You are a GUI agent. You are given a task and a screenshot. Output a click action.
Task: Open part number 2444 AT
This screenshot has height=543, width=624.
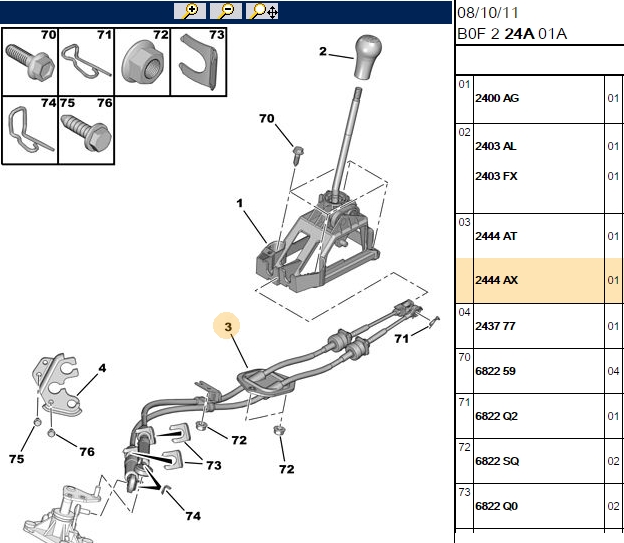tap(496, 236)
